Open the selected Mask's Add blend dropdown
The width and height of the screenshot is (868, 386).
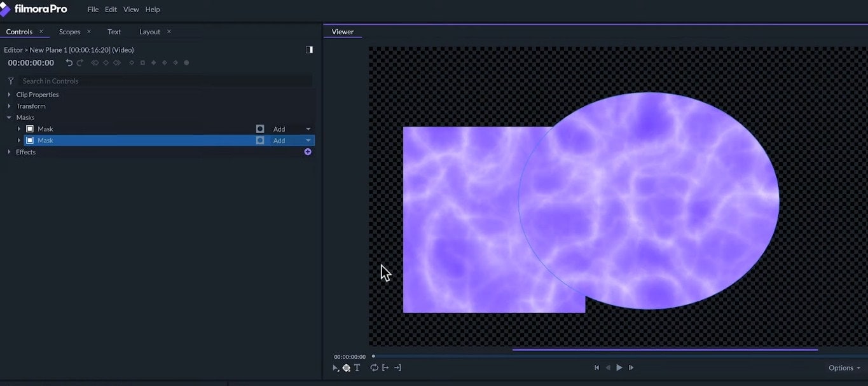(x=292, y=141)
